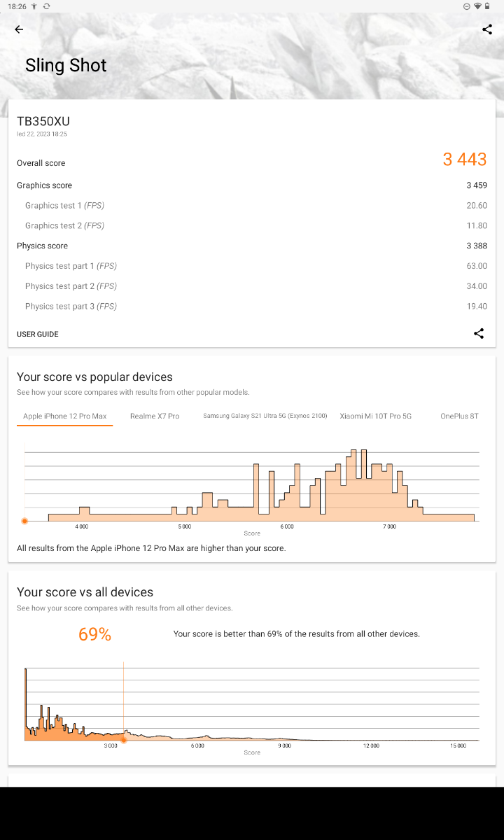Open the USER GUIDE link

tap(38, 334)
